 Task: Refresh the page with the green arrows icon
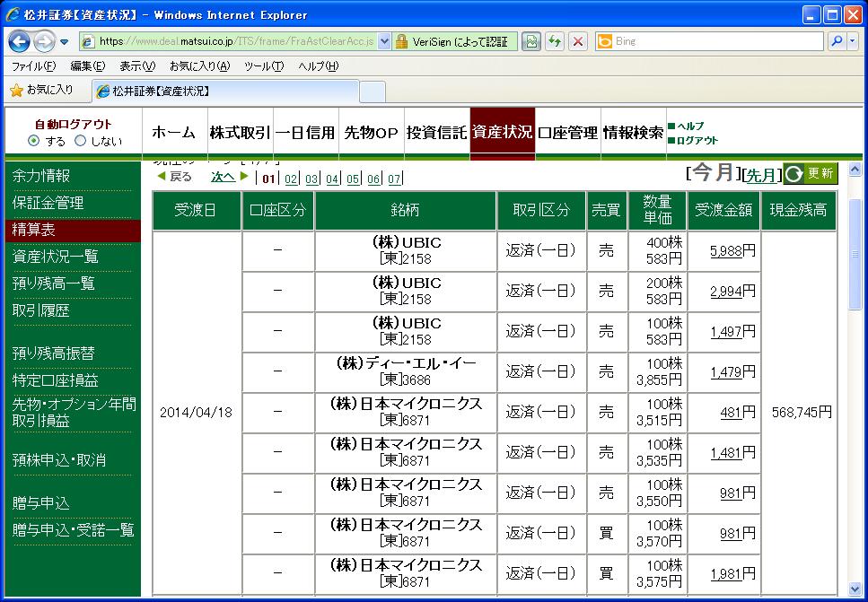click(554, 41)
